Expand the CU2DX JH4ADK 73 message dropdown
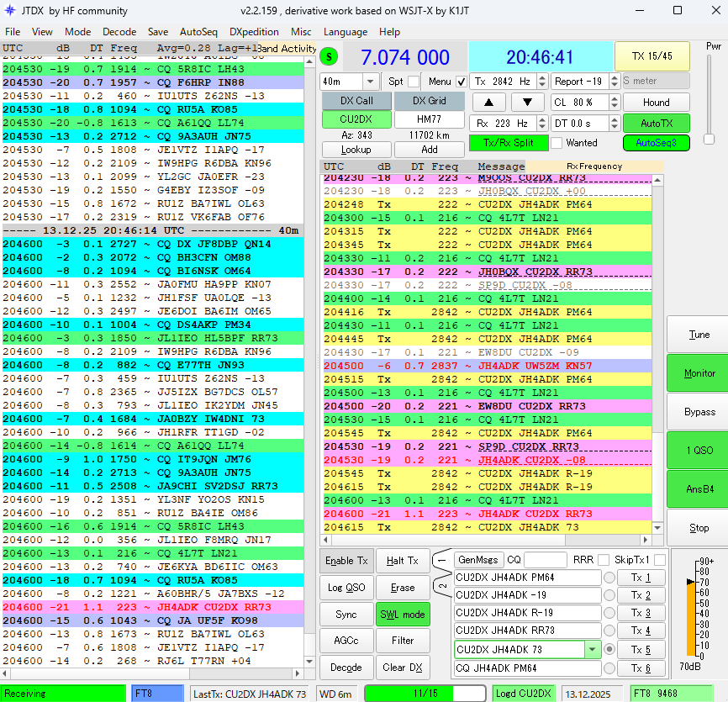This screenshot has height=702, width=728. pos(592,650)
